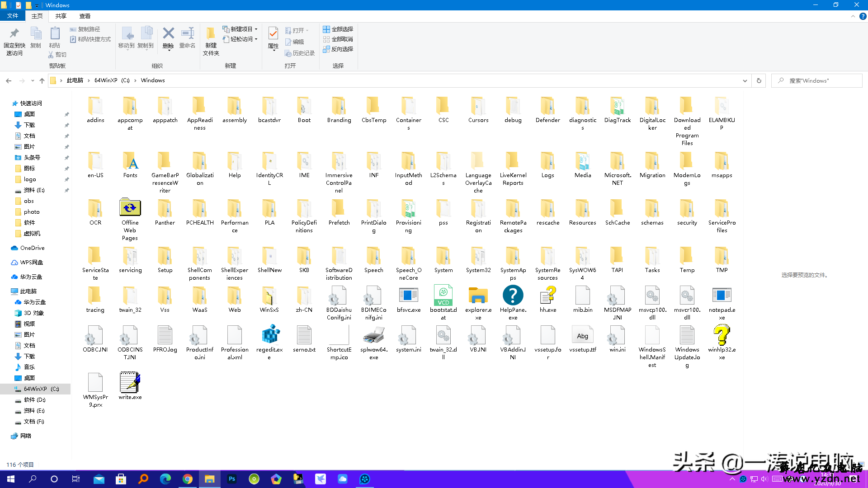Select the Media folder

pos(583,165)
